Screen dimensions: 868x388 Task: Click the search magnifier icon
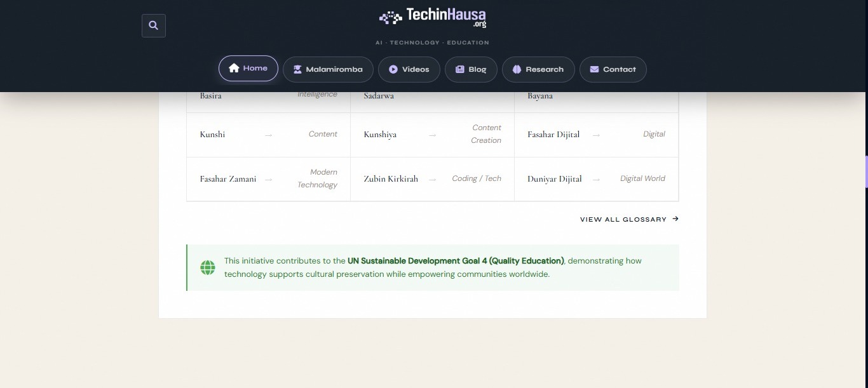tap(153, 25)
